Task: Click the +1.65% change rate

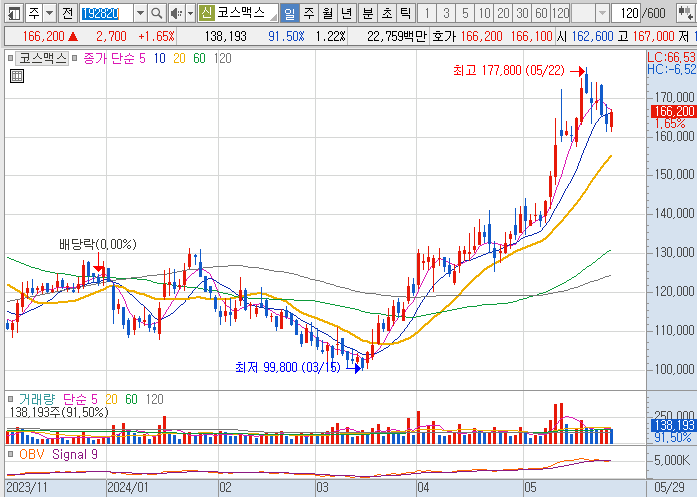Action: [156, 36]
